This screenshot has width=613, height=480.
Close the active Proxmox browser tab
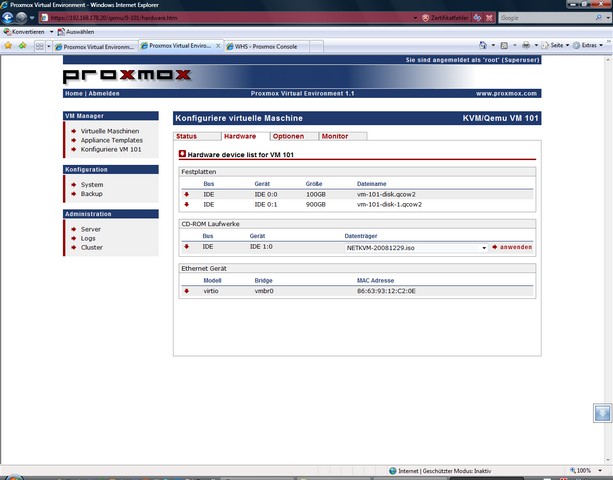click(218, 46)
